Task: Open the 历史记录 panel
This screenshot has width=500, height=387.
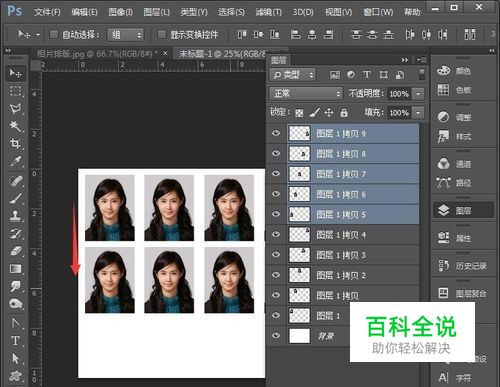Action: click(x=462, y=265)
